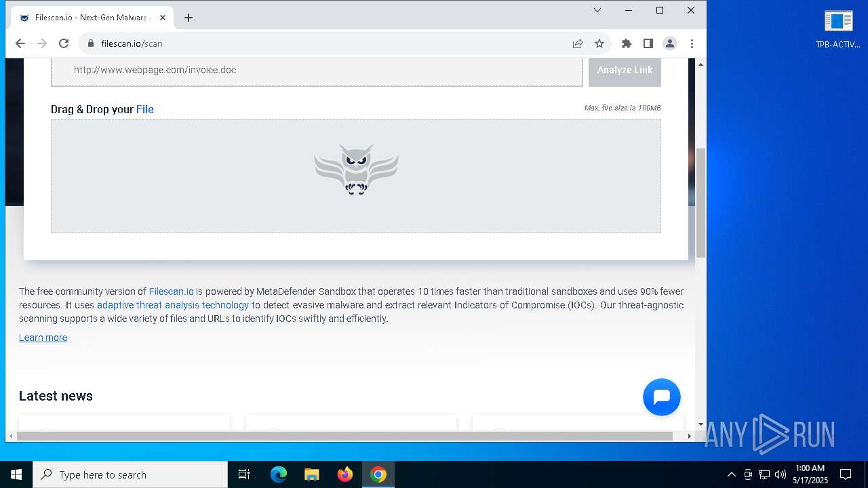Open a new browser tab
The height and width of the screenshot is (488, 868).
[x=189, y=18]
